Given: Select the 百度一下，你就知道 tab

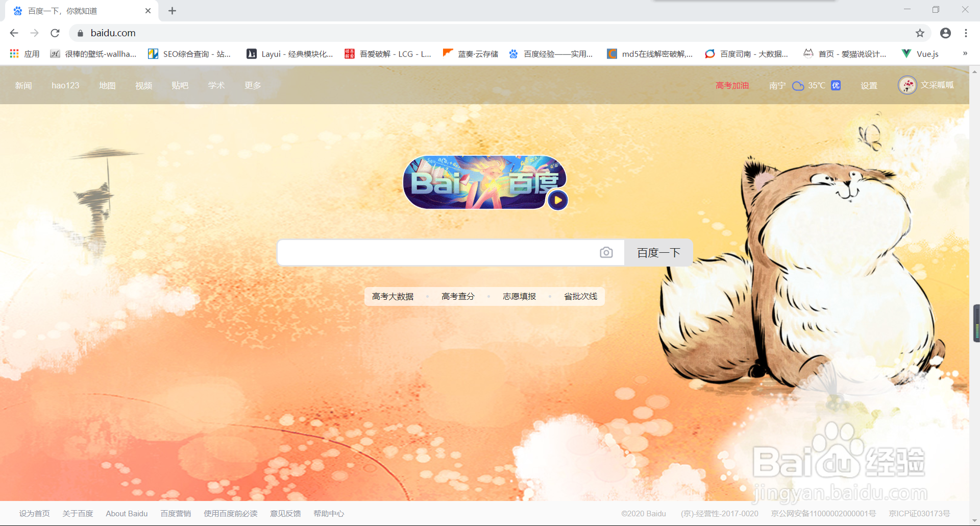Looking at the screenshot, I should [x=82, y=11].
